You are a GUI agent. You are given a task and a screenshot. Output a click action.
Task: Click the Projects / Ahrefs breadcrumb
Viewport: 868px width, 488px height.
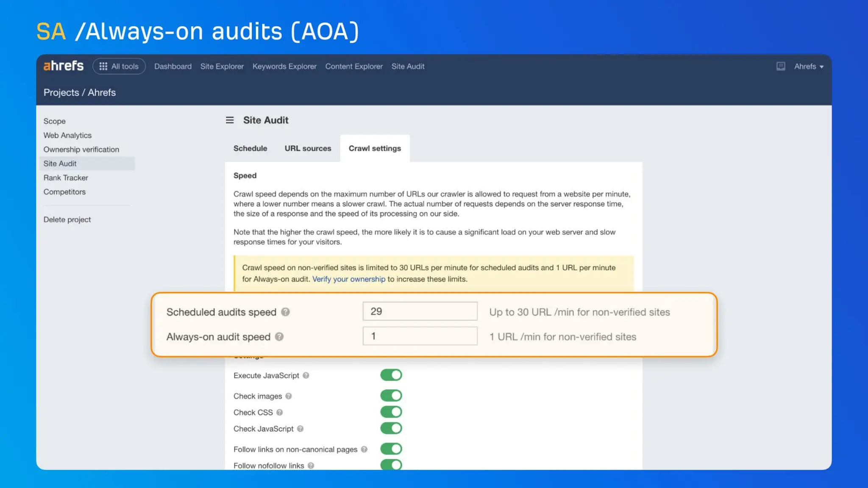79,92
